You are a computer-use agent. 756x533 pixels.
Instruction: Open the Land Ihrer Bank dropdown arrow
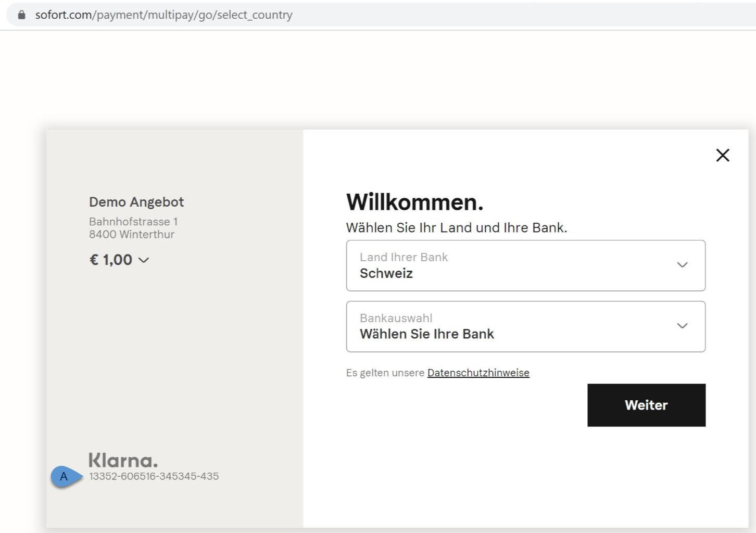coord(682,265)
